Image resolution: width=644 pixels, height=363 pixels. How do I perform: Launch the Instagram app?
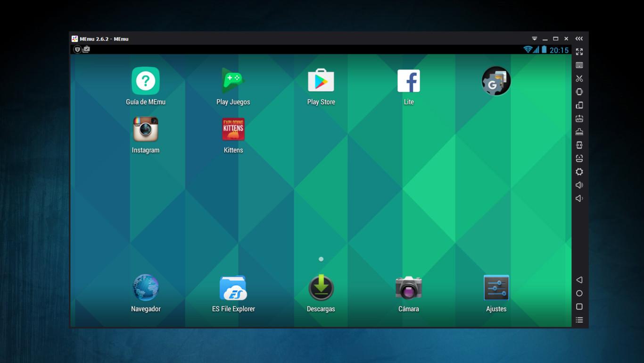pyautogui.click(x=145, y=129)
